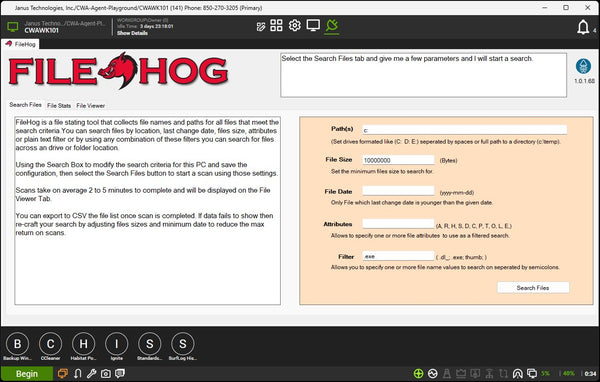Click the 0:34 timer in status bar

point(590,374)
